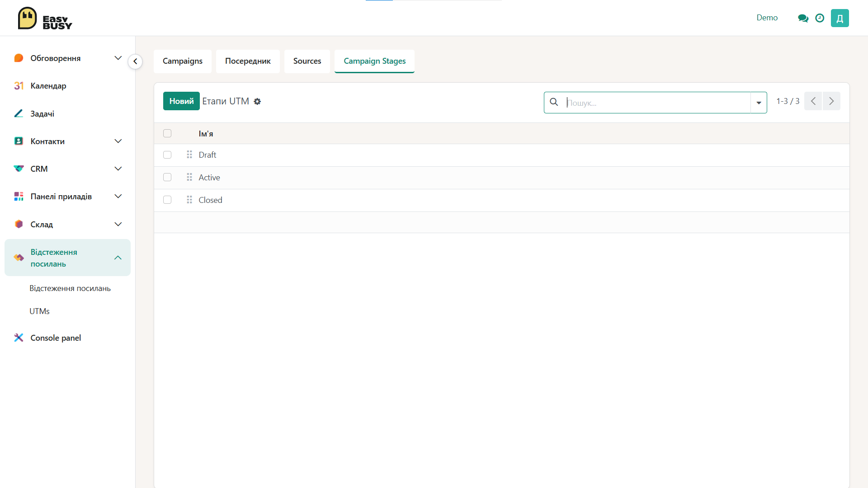The image size is (868, 488).
Task: Expand the Панелі приладів chevron
Action: (118, 196)
